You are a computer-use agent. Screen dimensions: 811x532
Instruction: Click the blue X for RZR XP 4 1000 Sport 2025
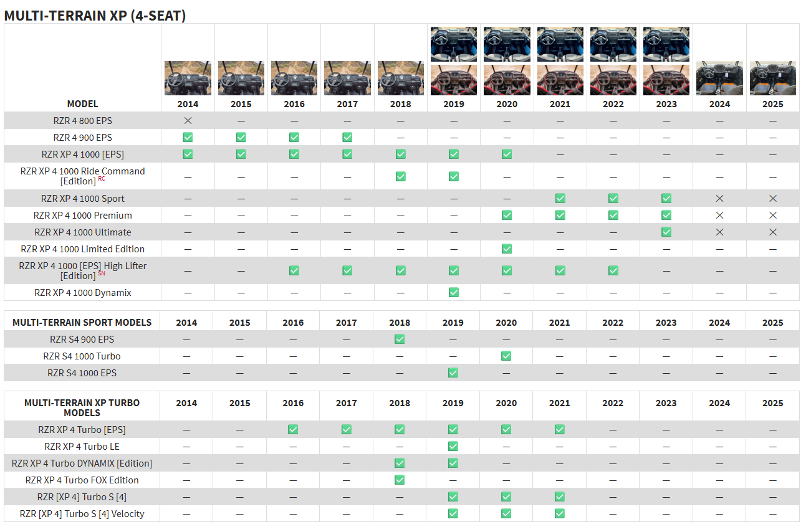[773, 198]
